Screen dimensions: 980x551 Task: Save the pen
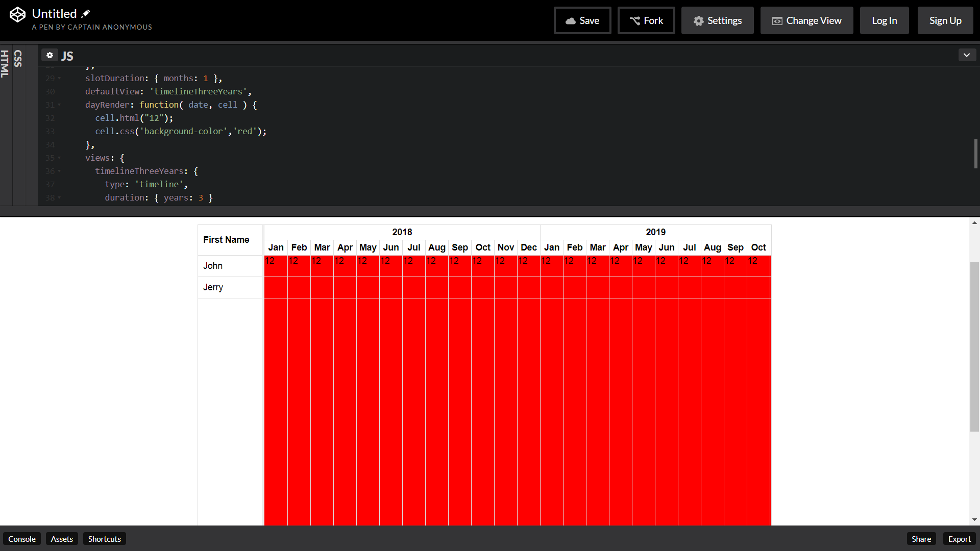pyautogui.click(x=582, y=20)
